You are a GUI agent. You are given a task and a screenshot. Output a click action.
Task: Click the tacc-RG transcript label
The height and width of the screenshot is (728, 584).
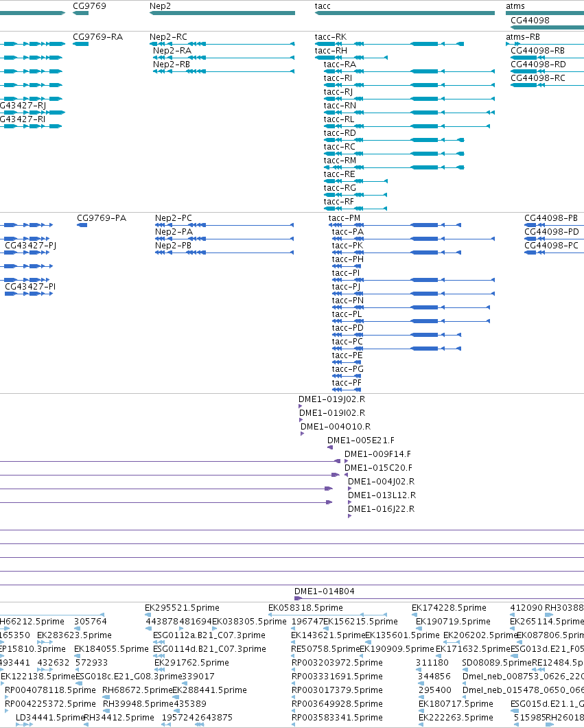pyautogui.click(x=340, y=187)
